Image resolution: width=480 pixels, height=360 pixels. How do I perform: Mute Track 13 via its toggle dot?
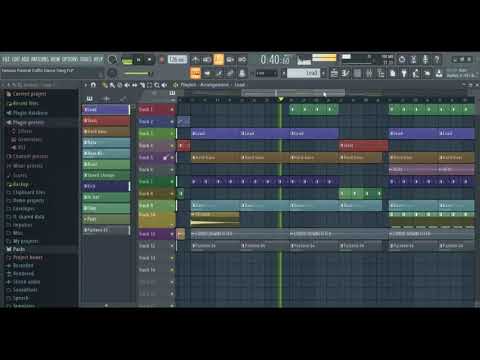172,258
